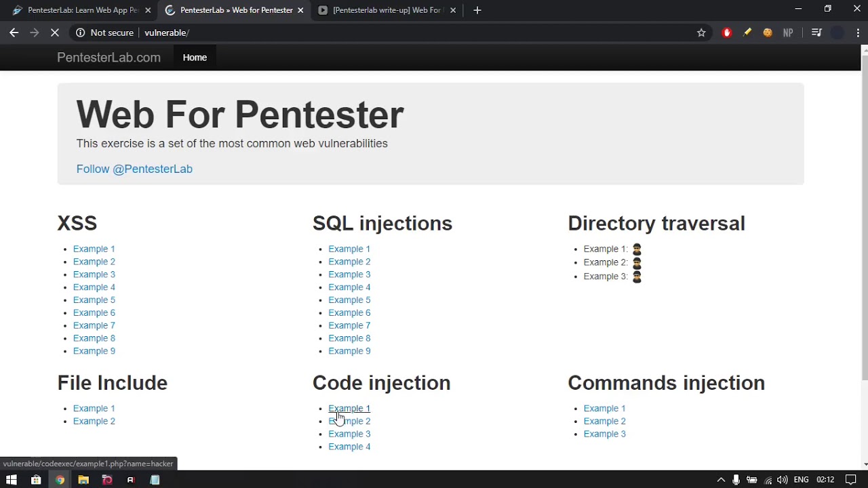Open the red swirl app in taskbar
868x488 pixels.
point(107,480)
